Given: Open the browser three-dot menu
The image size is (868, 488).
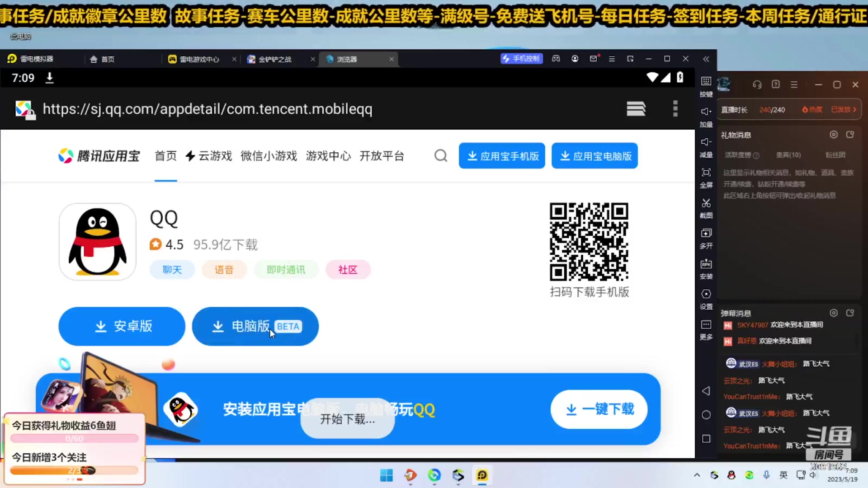Looking at the screenshot, I should click(675, 108).
